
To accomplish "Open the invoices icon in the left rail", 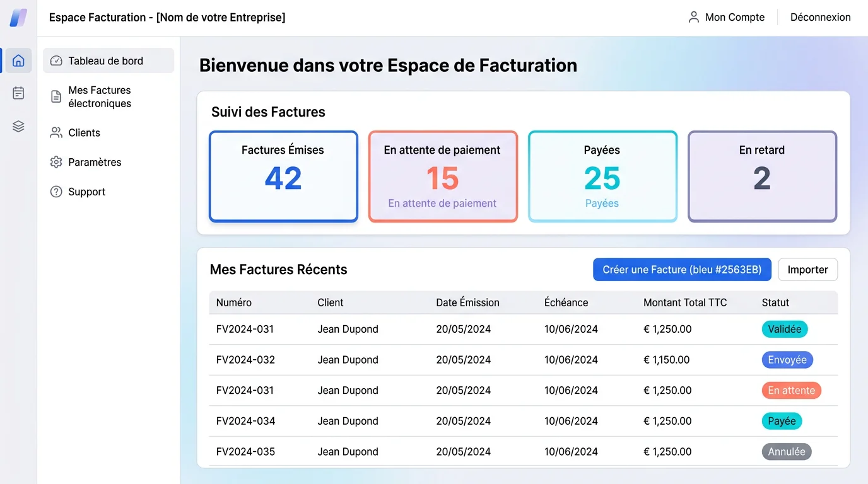I will (18, 93).
